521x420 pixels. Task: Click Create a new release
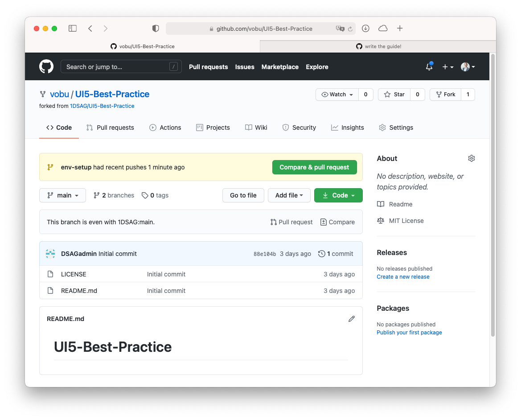point(403,277)
